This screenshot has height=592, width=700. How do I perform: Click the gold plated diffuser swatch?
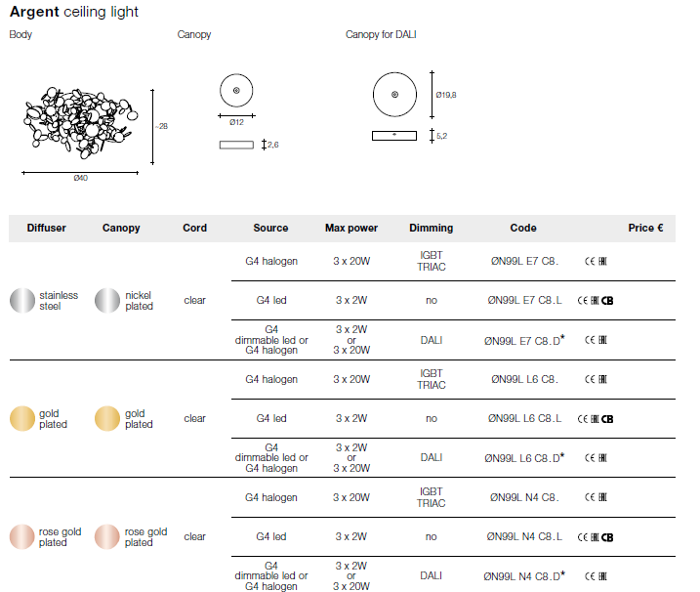(22, 419)
